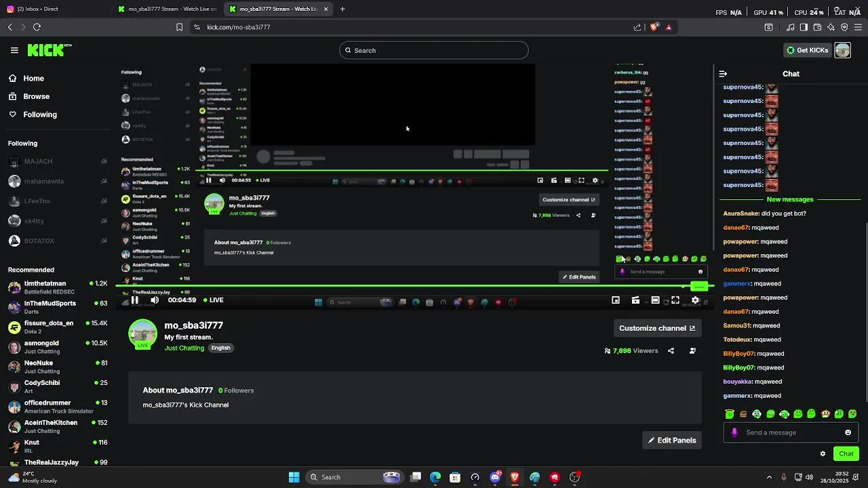Open Knut recommended channel
This screenshot has height=488, width=868.
(x=58, y=447)
